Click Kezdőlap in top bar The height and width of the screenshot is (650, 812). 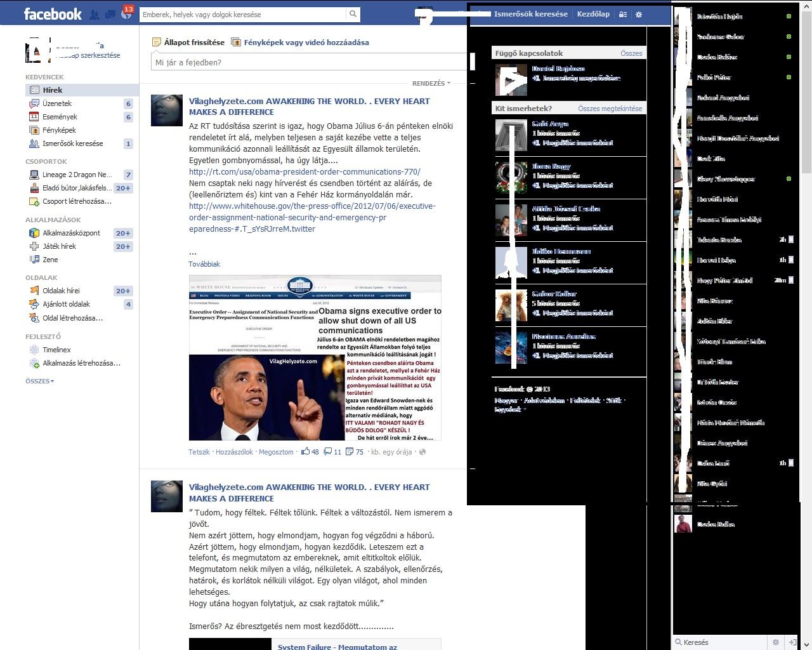593,14
